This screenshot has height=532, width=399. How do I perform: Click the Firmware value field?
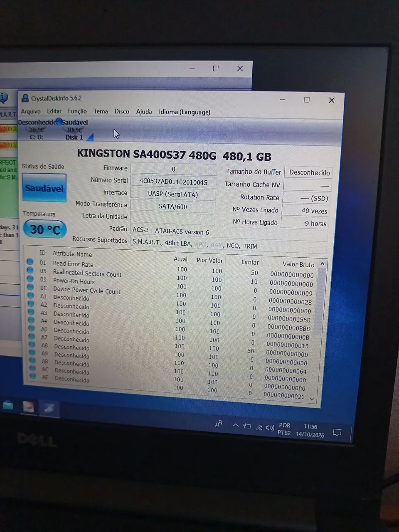click(x=173, y=169)
